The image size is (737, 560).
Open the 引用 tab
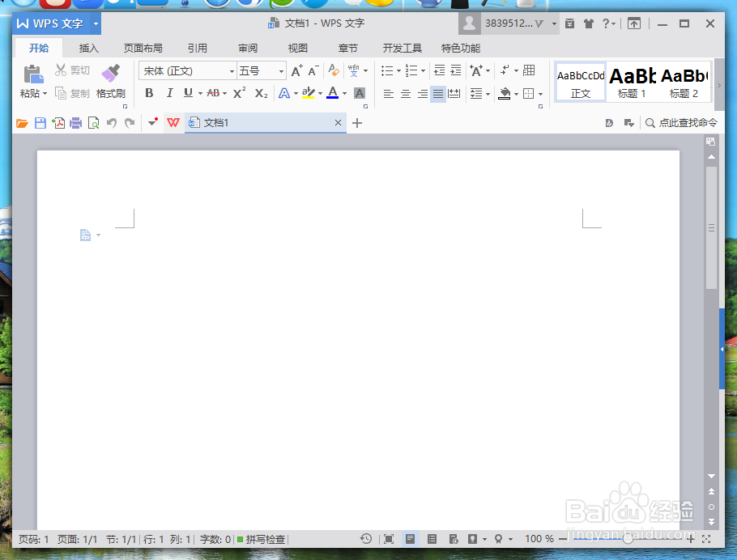pyautogui.click(x=197, y=48)
